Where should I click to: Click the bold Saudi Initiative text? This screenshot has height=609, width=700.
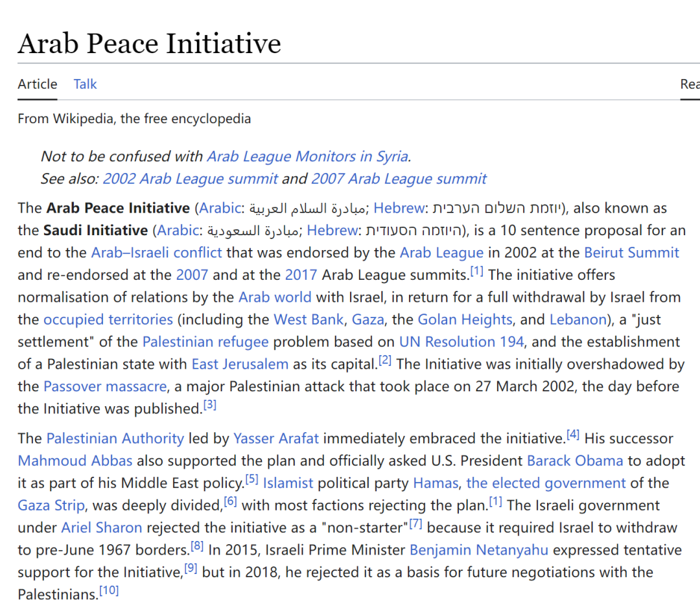tap(95, 230)
